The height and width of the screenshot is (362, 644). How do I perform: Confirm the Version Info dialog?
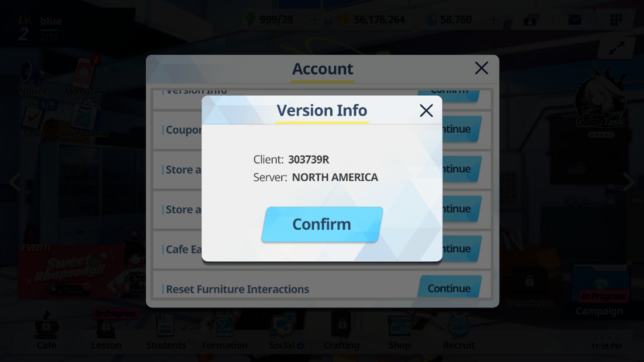tap(322, 224)
